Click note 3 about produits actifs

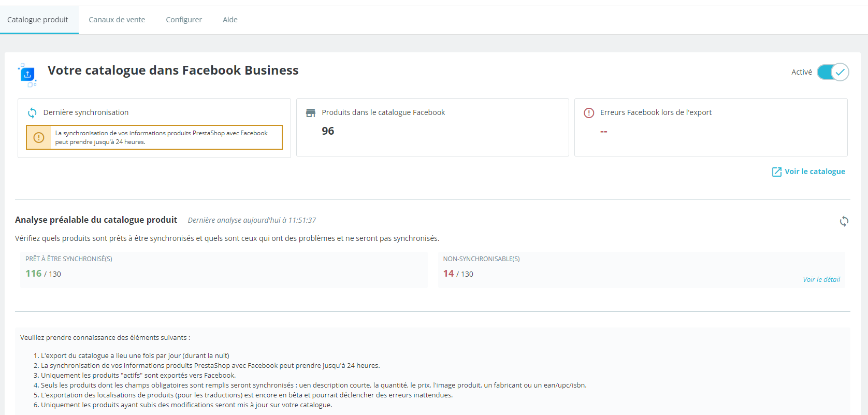pos(138,376)
